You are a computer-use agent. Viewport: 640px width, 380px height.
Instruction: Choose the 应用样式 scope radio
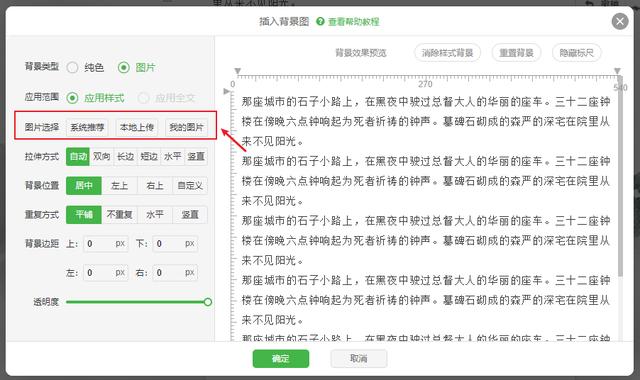[x=73, y=98]
